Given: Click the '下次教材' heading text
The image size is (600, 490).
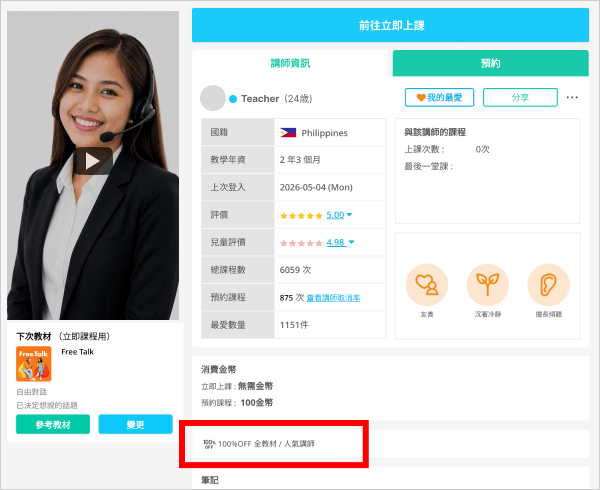Looking at the screenshot, I should (34, 337).
